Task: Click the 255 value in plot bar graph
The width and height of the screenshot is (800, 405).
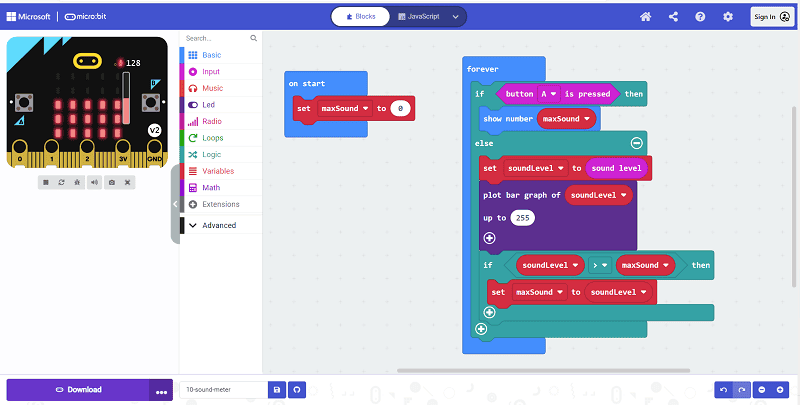Action: [x=522, y=218]
